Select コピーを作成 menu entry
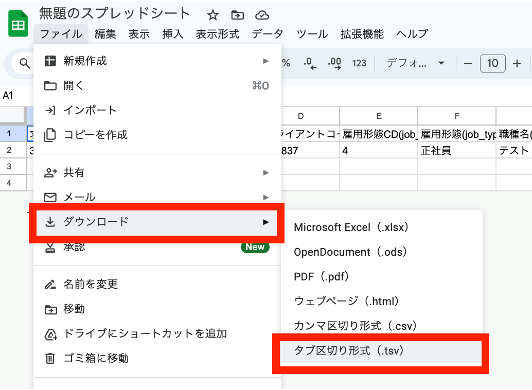Image resolution: width=532 pixels, height=390 pixels. point(157,135)
